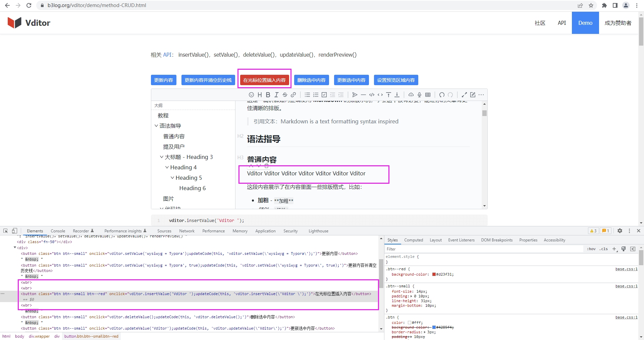This screenshot has height=340, width=644.
Task: Open the Event Listeners tab
Action: [461, 240]
